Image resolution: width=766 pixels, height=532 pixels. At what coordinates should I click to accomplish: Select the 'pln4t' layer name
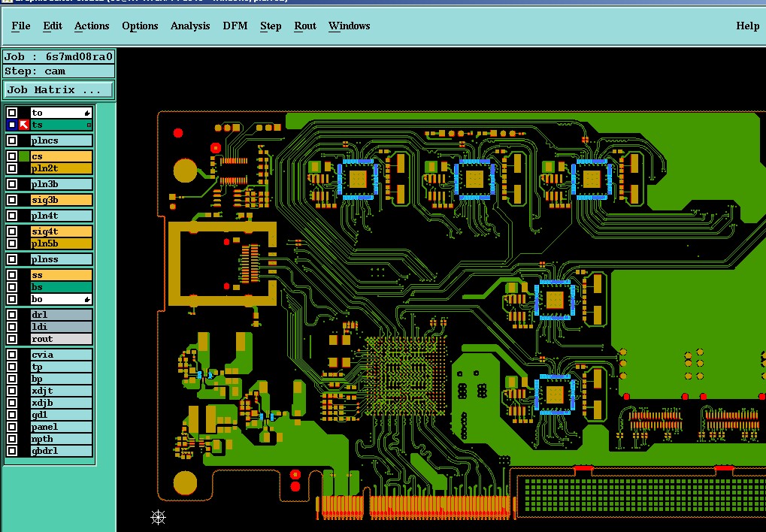coord(61,216)
